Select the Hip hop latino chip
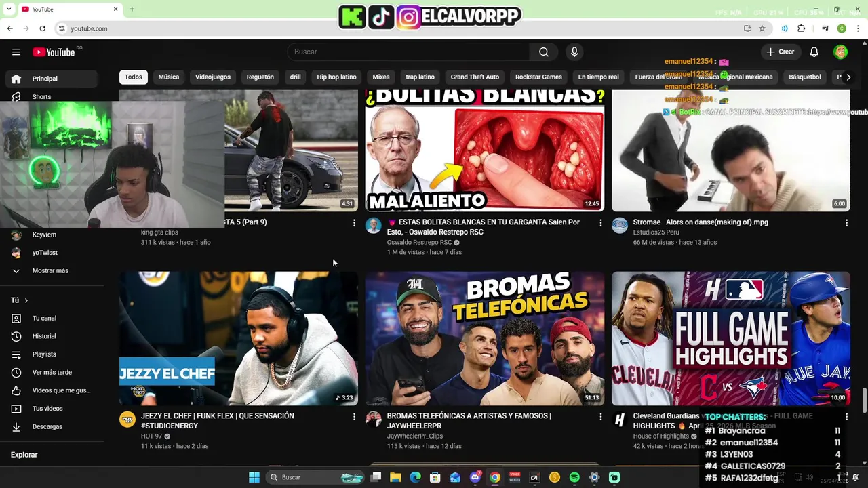 336,77
